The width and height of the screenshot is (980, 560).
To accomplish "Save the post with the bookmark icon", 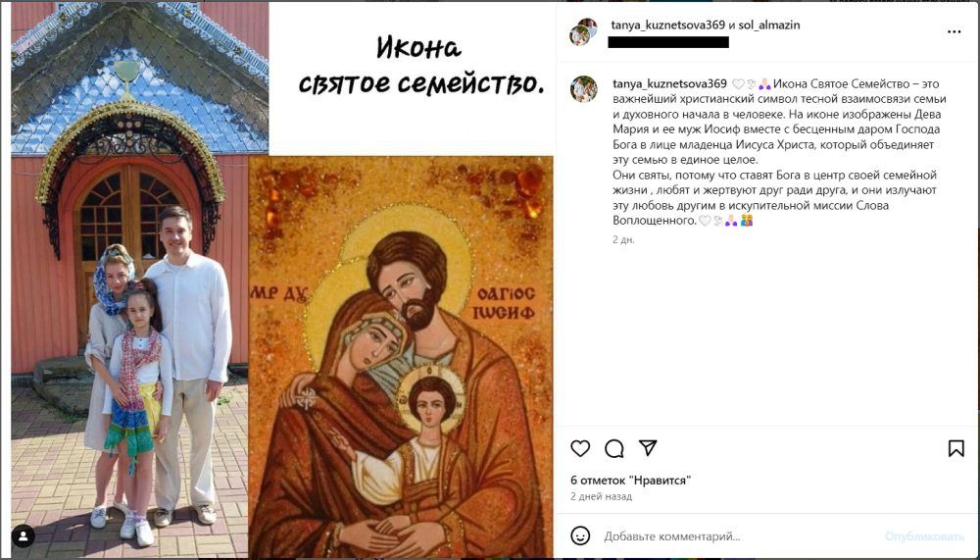I will [x=955, y=448].
